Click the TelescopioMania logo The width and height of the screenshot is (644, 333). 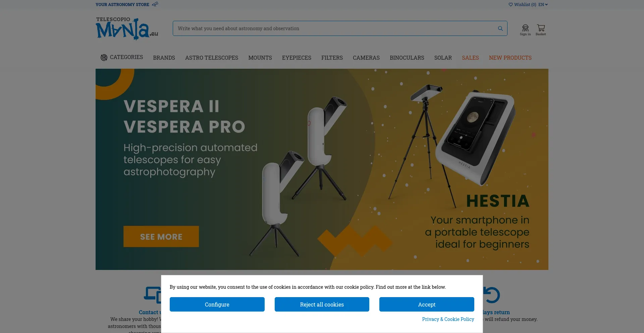pos(127,29)
